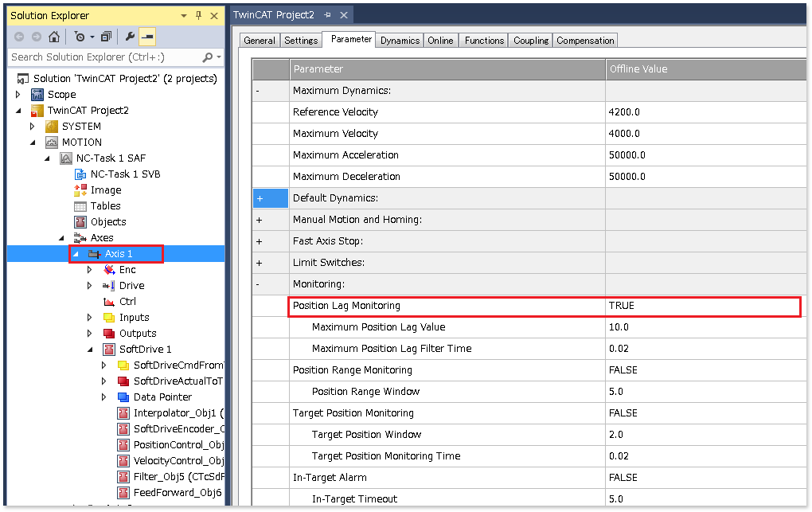This screenshot has width=812, height=512.
Task: Select Interpolator_Obj1 object
Action: (x=178, y=413)
